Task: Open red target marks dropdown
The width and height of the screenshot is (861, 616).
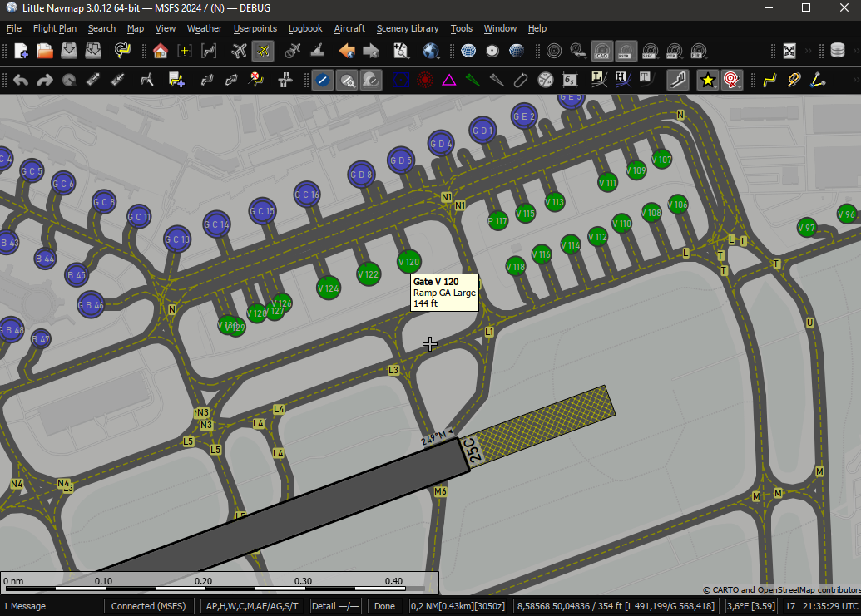Action: [x=732, y=80]
